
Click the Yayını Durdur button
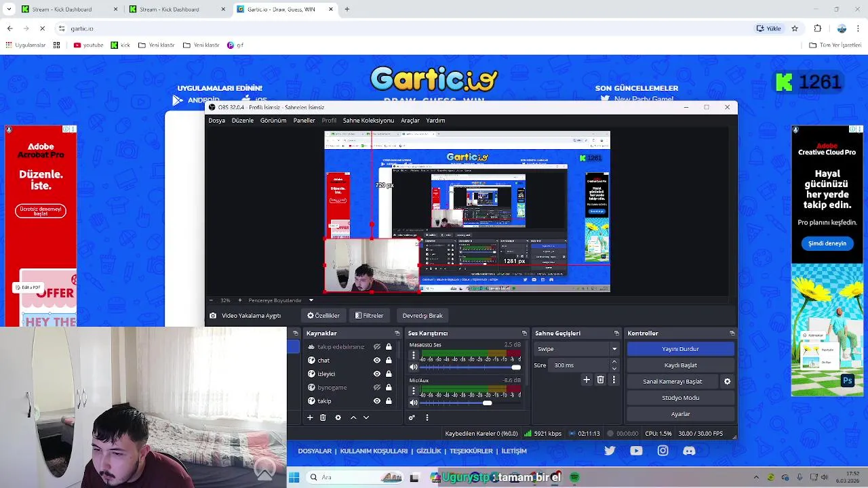click(680, 349)
